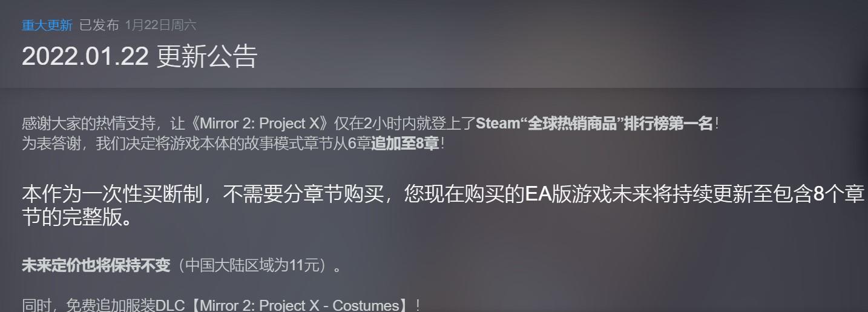This screenshot has width=868, height=312.
Task: Click the 已发布 status label
Action: tap(99, 25)
